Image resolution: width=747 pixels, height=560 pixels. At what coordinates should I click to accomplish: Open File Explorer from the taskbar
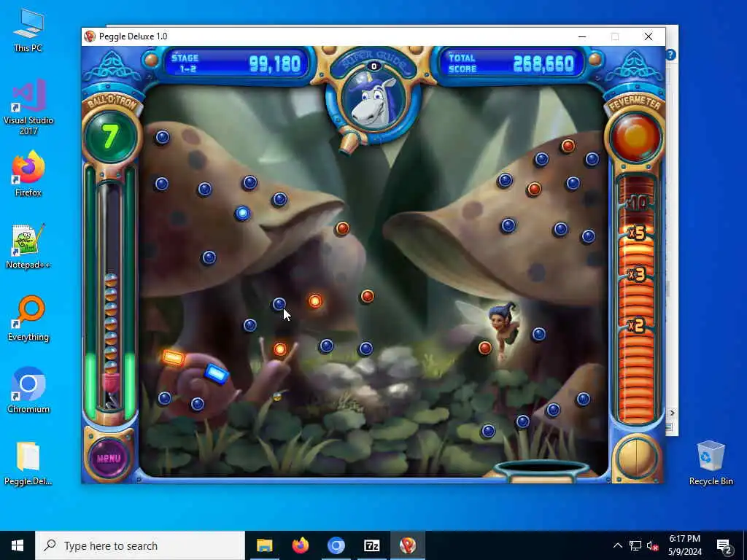tap(264, 545)
